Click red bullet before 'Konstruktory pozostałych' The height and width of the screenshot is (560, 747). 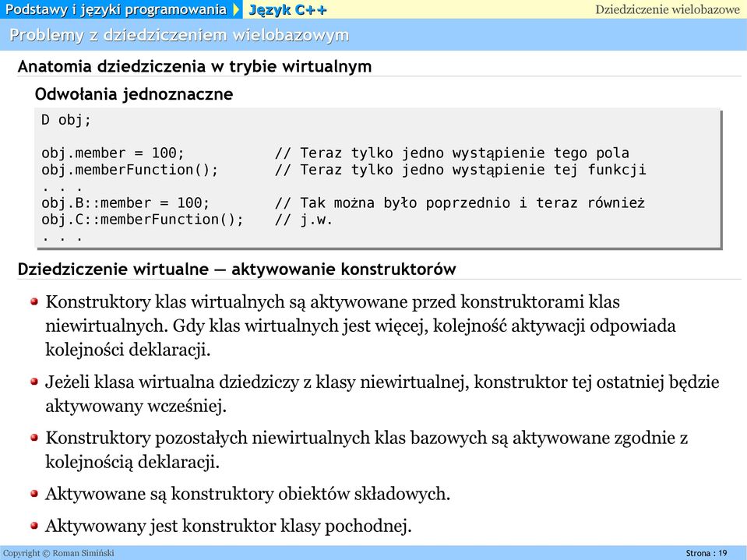click(33, 437)
